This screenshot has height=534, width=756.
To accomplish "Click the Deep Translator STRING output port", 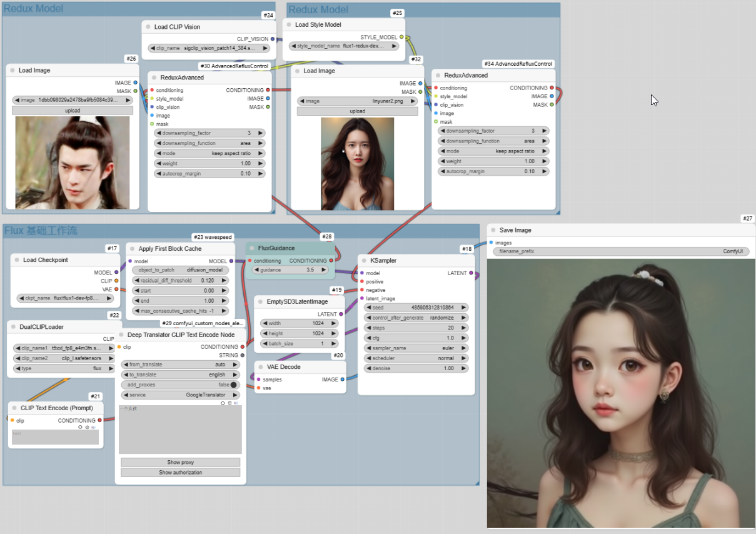I will coord(243,355).
